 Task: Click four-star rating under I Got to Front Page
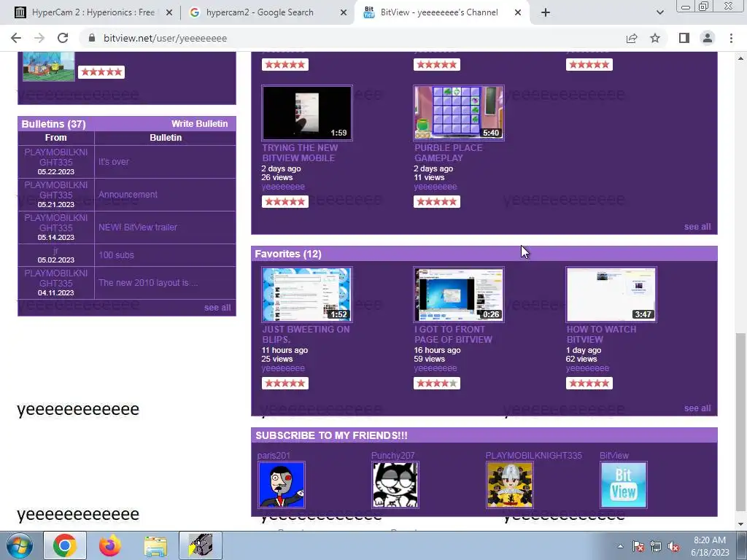point(437,383)
